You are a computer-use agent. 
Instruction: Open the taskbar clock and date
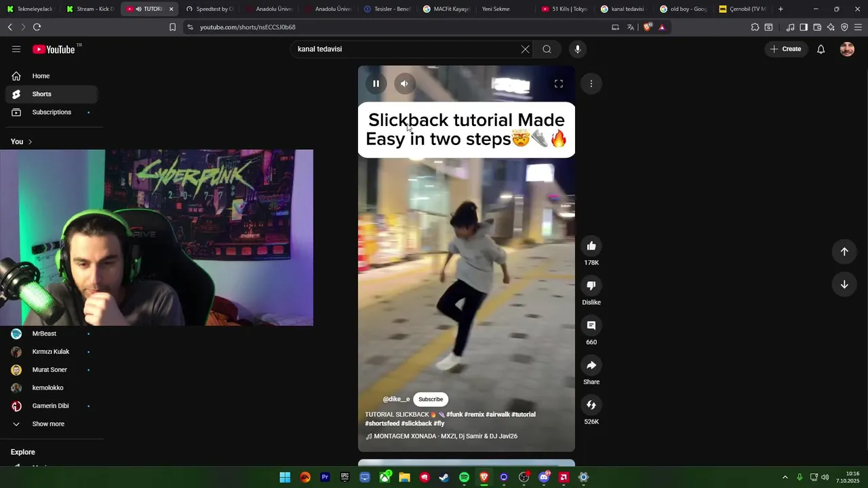(848, 477)
